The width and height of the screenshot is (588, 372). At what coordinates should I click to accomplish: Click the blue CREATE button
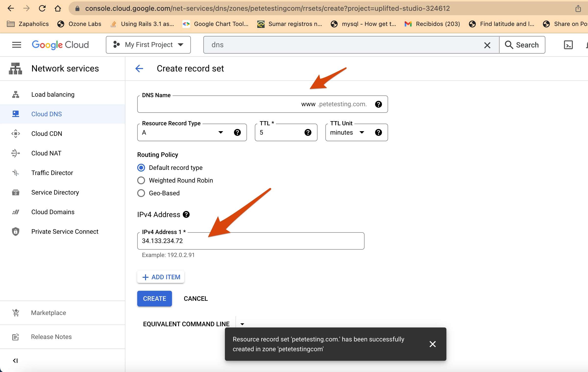click(154, 299)
